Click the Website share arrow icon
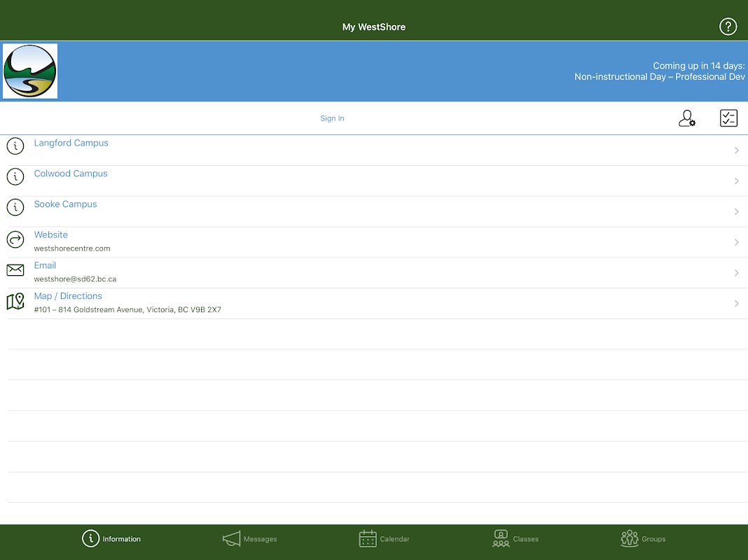Viewport: 748px width, 560px height. (15, 239)
